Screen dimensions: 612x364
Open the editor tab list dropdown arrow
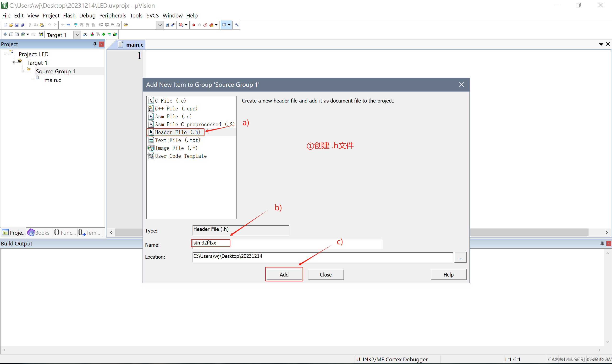click(601, 44)
